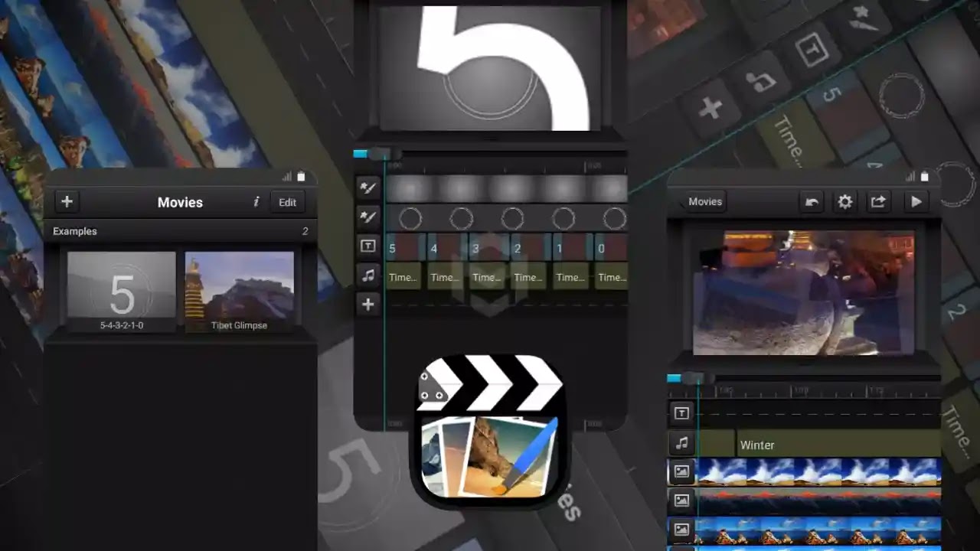Tap the battery icon above the Edit button
The width and height of the screenshot is (980, 551).
tap(301, 176)
